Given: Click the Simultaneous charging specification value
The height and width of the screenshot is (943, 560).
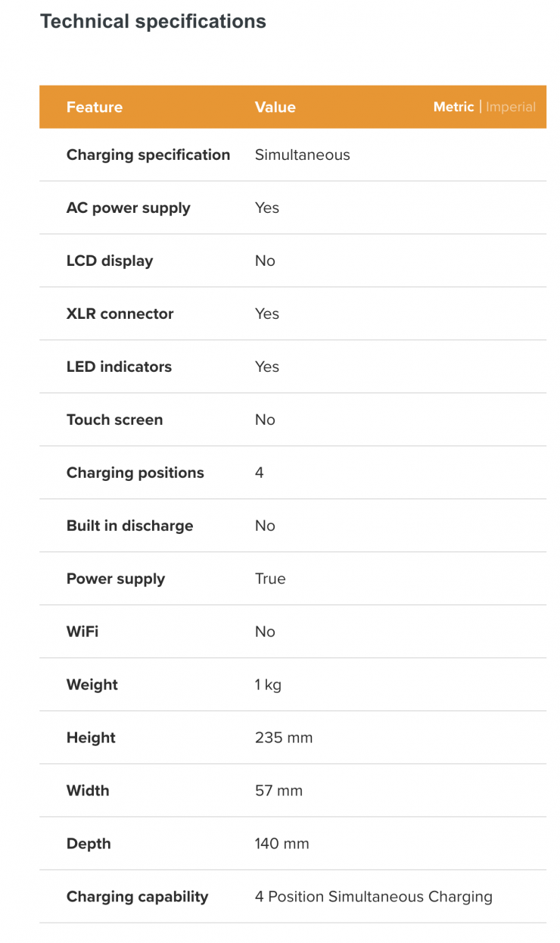Looking at the screenshot, I should point(303,155).
